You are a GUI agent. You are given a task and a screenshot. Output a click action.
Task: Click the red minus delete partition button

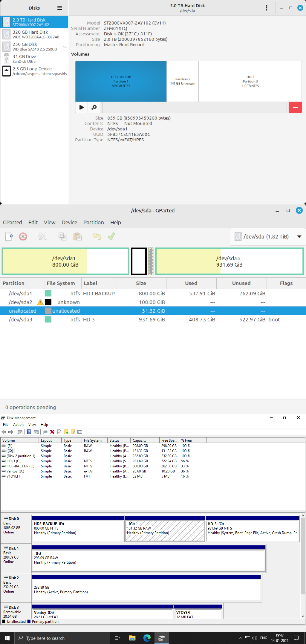point(295,107)
